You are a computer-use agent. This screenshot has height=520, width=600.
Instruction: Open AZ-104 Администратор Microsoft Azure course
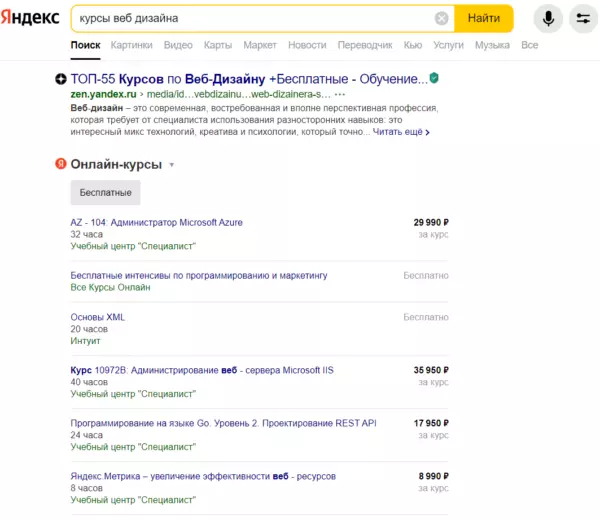pyautogui.click(x=156, y=222)
